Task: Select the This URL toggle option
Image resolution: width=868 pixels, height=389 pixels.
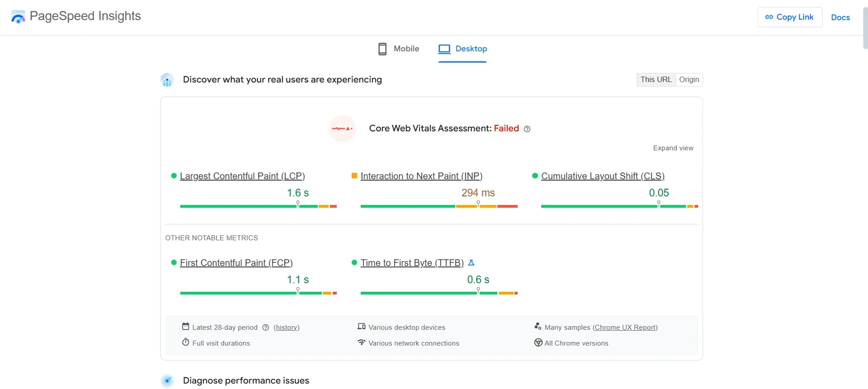Action: tap(656, 80)
